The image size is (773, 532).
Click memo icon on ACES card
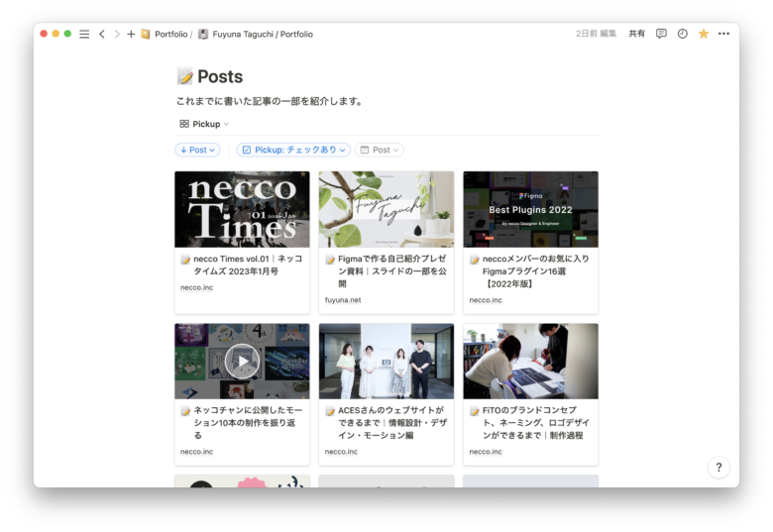330,411
